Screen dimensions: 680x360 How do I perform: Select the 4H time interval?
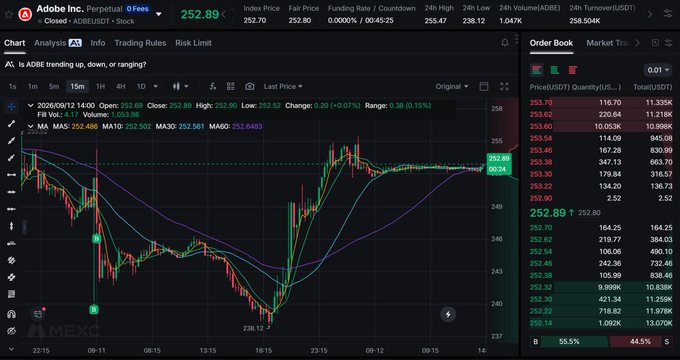[x=121, y=86]
